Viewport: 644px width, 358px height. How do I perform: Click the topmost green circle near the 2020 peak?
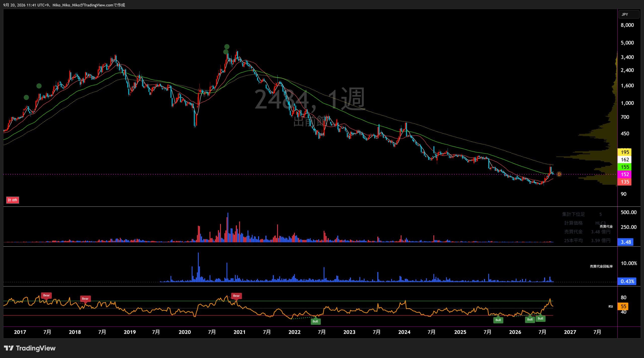pyautogui.click(x=227, y=47)
